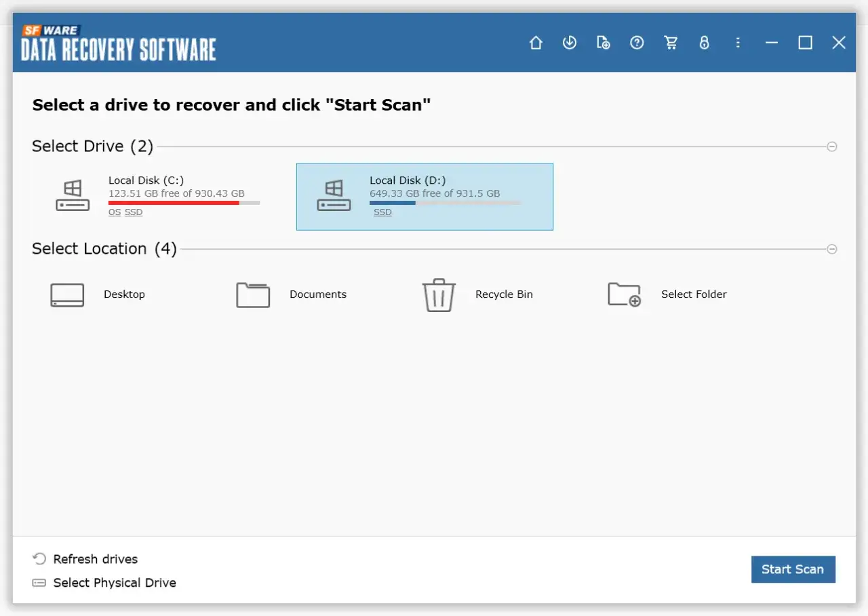
Task: Click the "123.51 GB free of 930.43 GB" text
Action: (176, 193)
